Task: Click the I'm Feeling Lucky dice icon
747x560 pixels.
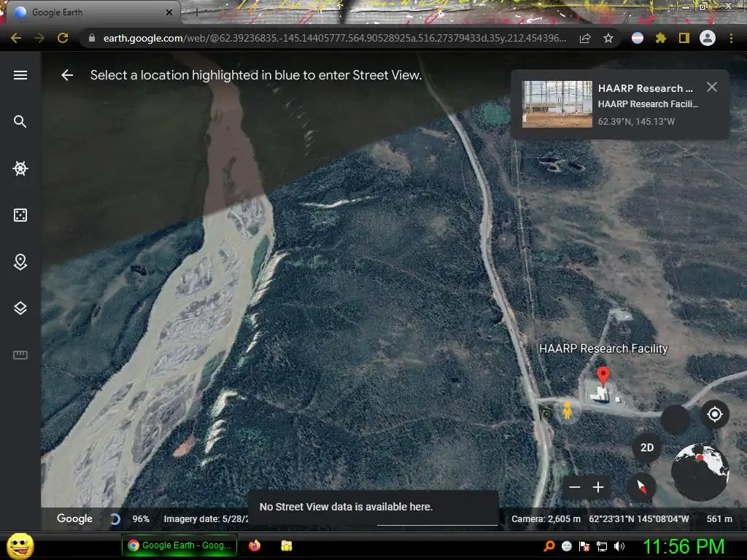Action: [20, 215]
